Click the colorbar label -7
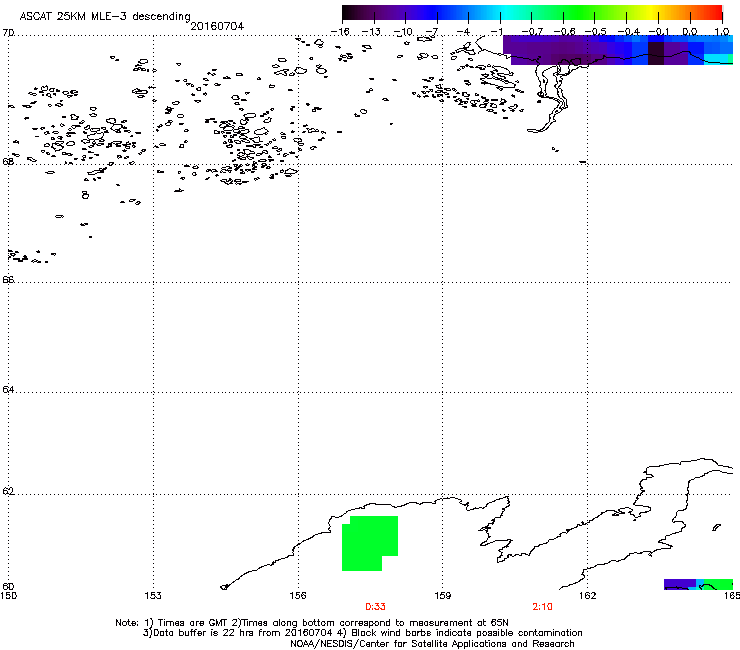Image resolution: width=740 pixels, height=650 pixels. 431,32
